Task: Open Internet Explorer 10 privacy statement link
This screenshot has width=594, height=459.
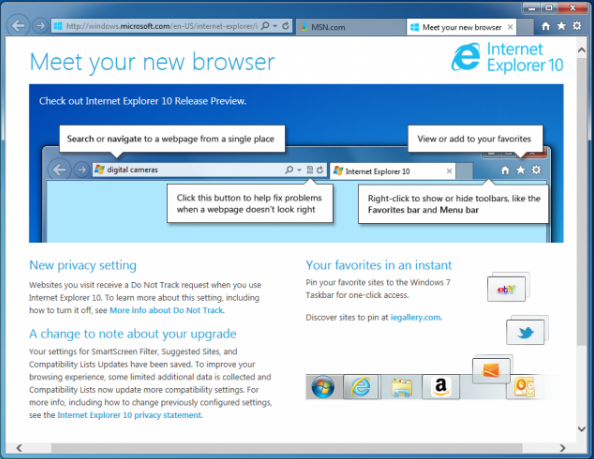Action: (x=130, y=415)
